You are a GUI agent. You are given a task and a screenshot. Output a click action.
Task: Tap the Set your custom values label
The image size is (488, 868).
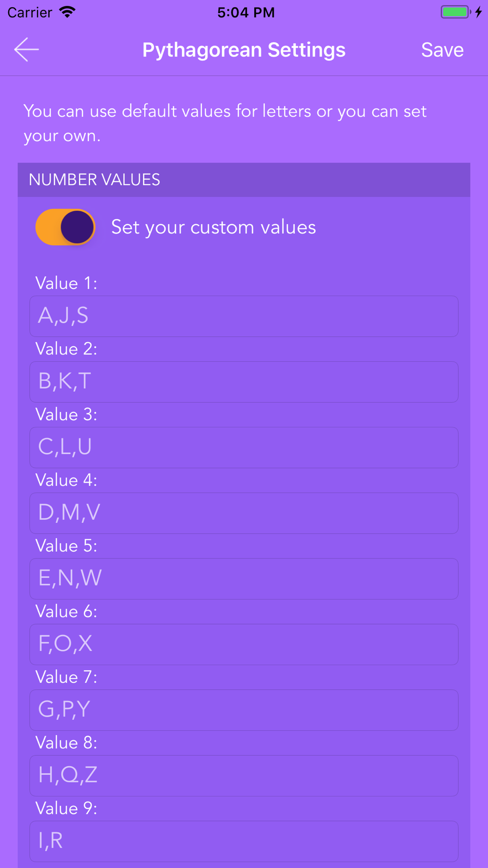pos(214,227)
